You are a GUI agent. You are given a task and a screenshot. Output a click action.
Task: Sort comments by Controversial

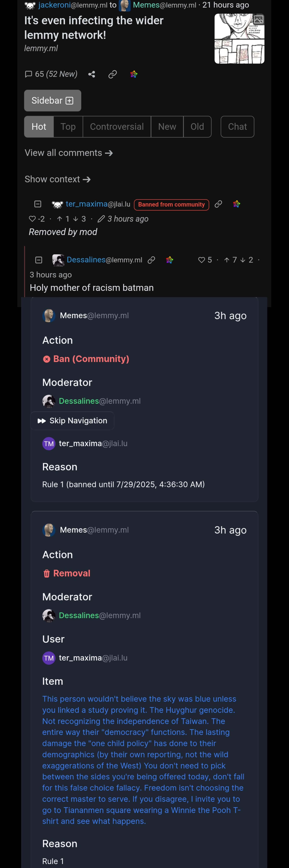tap(117, 127)
